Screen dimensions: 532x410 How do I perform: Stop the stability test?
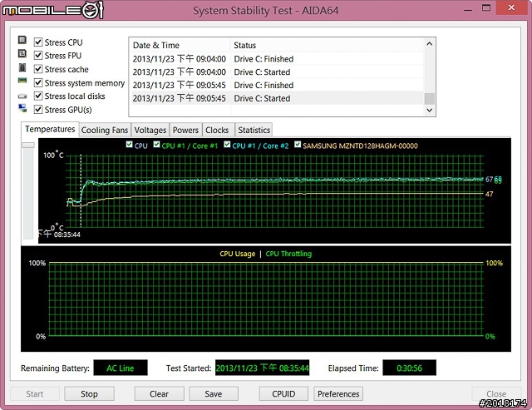(x=89, y=393)
